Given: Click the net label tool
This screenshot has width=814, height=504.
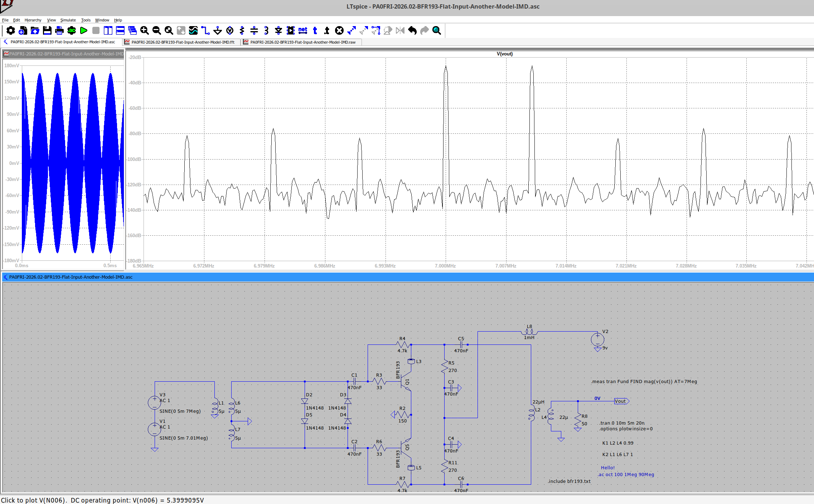Looking at the screenshot, I should pyautogui.click(x=303, y=31).
